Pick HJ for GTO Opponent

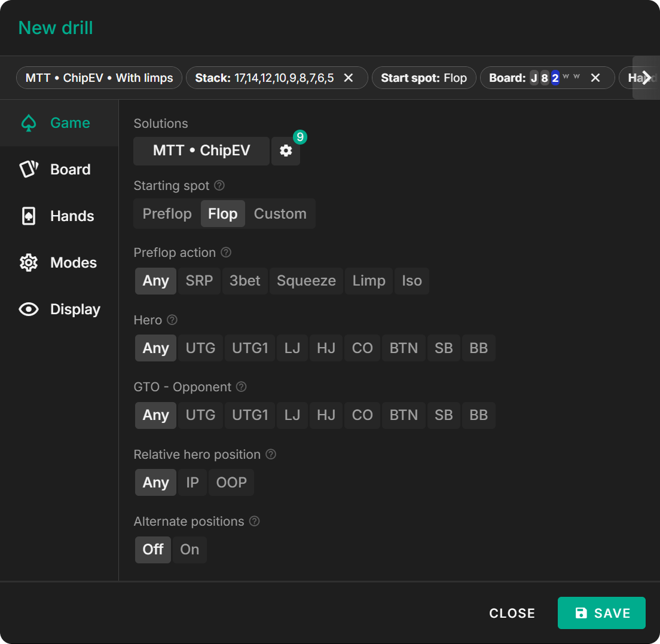point(326,415)
